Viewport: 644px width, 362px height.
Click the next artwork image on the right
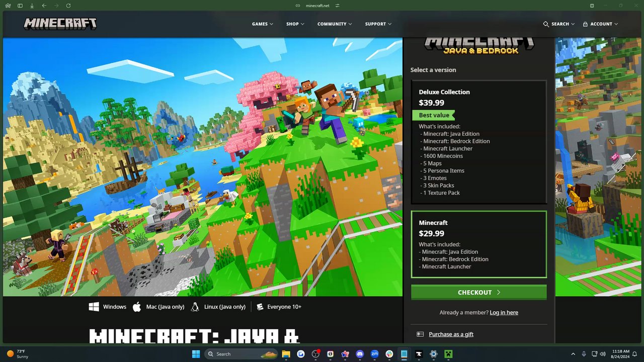tap(599, 167)
